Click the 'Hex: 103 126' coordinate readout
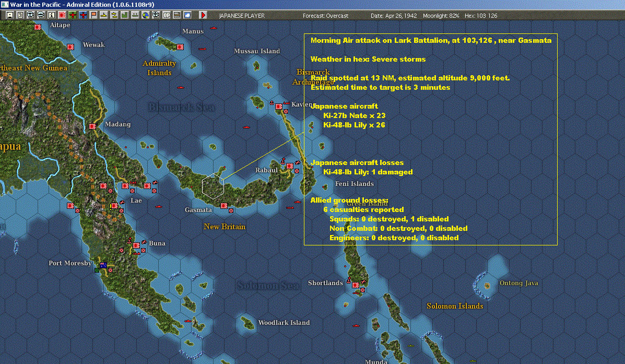The height and width of the screenshot is (364, 625). 481,16
